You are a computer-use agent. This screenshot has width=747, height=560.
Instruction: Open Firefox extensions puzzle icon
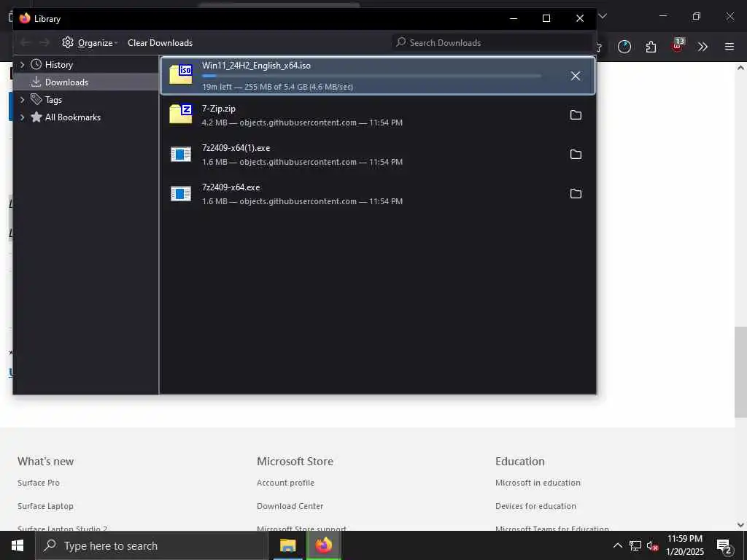point(651,47)
